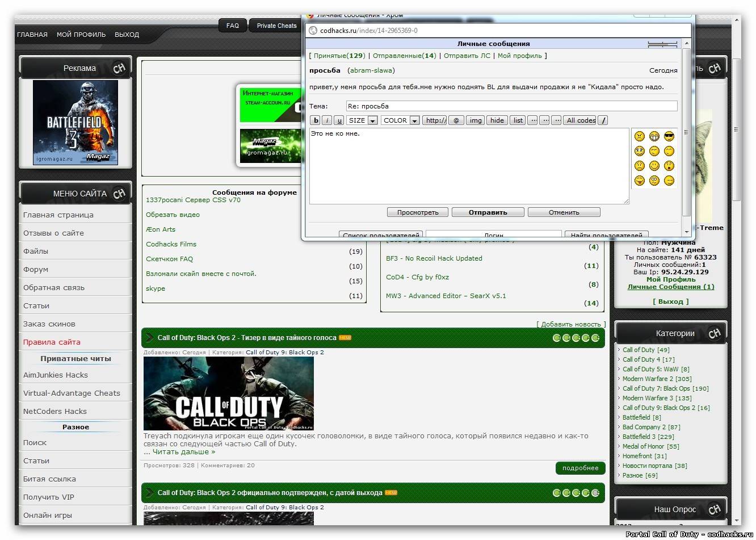
Task: Click the Call of Duty Black Ops news image
Action: pos(229,394)
